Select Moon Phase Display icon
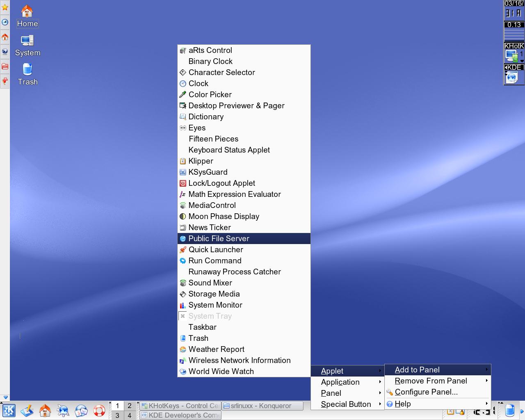Screen dimensions: 525x420 (x=183, y=217)
